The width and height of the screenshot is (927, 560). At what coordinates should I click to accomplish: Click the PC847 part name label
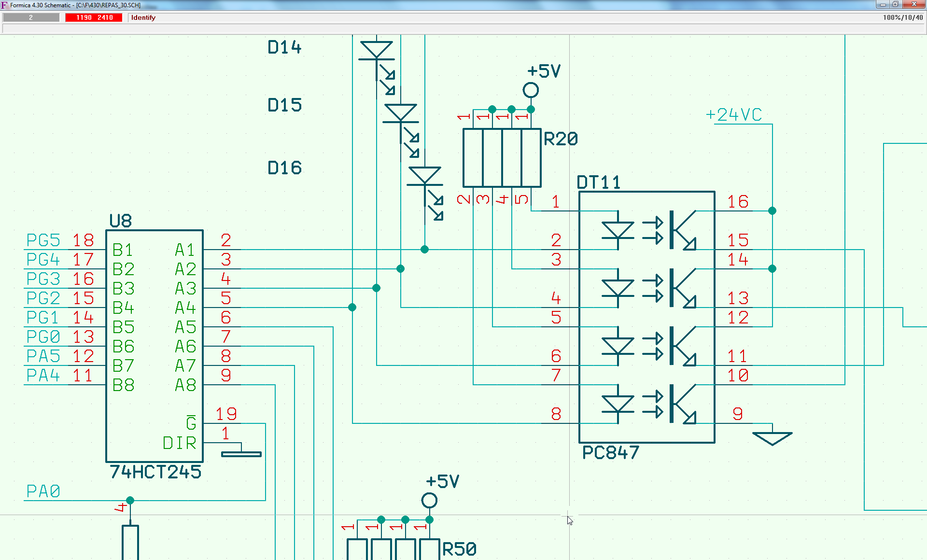pyautogui.click(x=611, y=453)
